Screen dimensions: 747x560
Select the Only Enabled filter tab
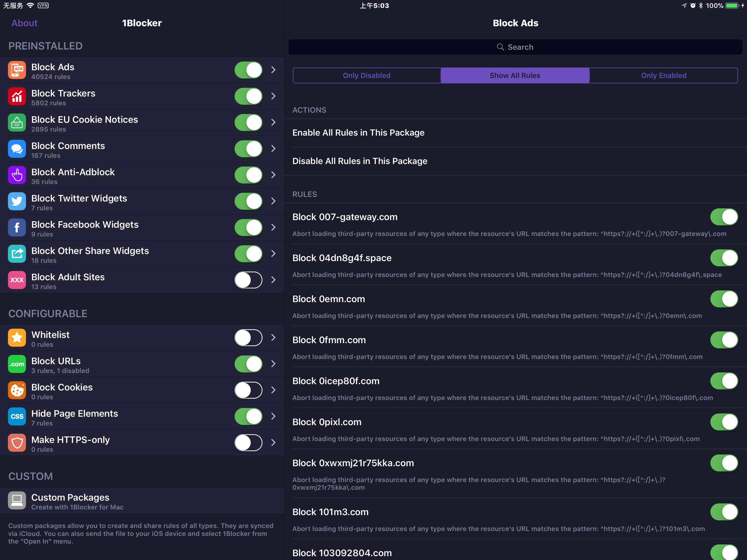point(663,75)
